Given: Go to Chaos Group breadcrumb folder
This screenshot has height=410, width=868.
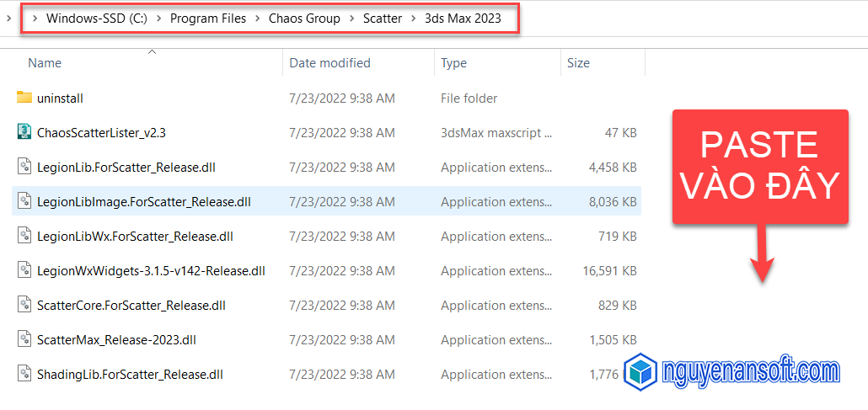Looking at the screenshot, I should [304, 19].
